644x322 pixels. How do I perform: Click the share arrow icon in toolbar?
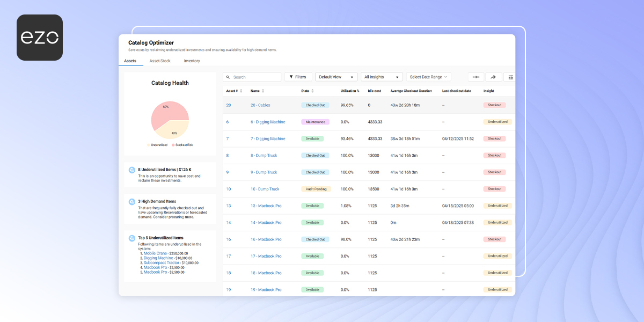click(494, 77)
